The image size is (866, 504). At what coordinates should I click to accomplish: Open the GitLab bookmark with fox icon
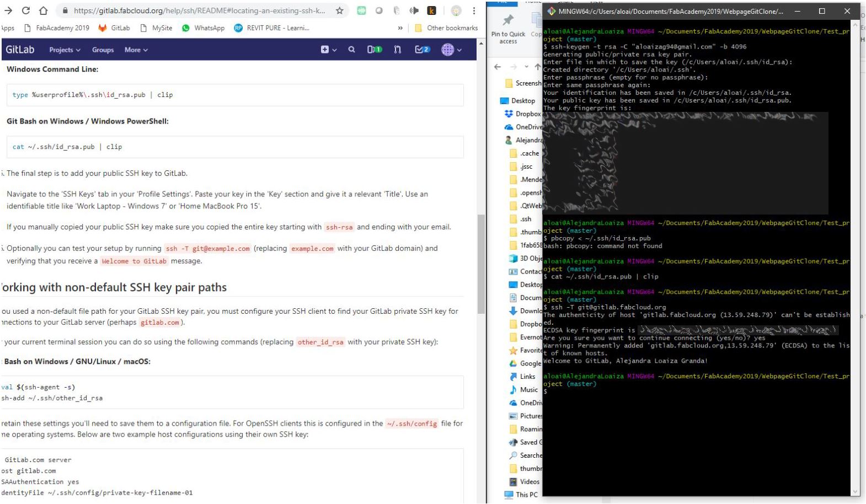pyautogui.click(x=114, y=28)
